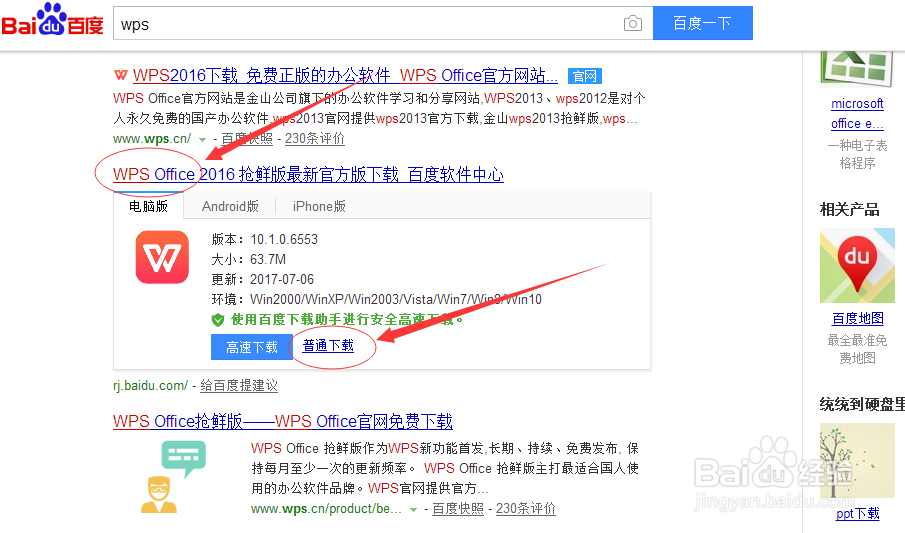Click version text 10.1.0.6553
Viewport: 905px width, 533px height.
(x=284, y=239)
